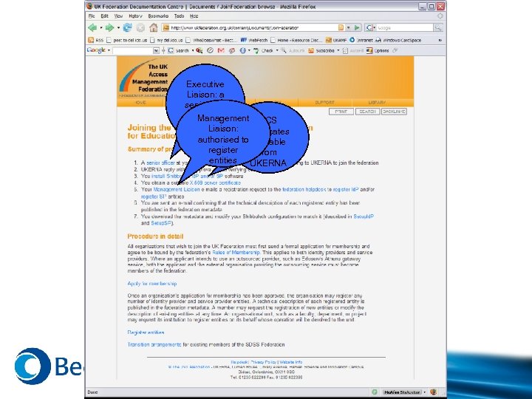This screenshot has height=399, width=532.
Task: Open the 'register IdP' link
Action: pos(346,190)
